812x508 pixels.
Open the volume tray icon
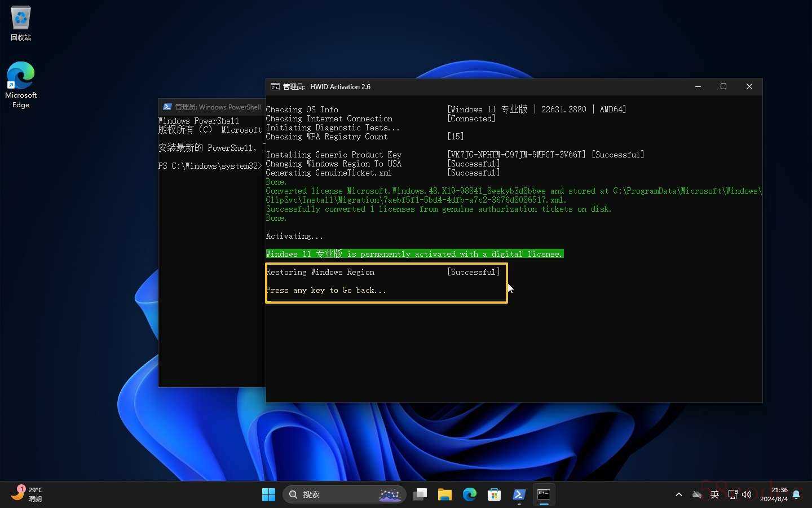coord(747,494)
